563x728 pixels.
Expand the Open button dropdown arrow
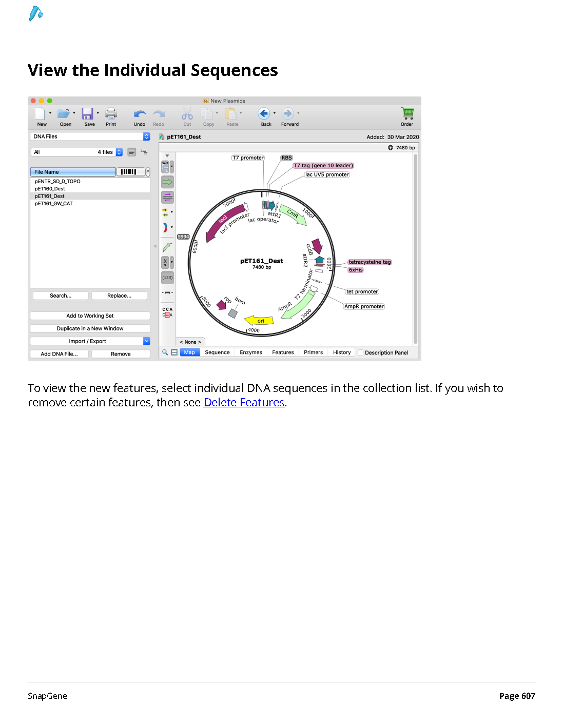pos(74,113)
